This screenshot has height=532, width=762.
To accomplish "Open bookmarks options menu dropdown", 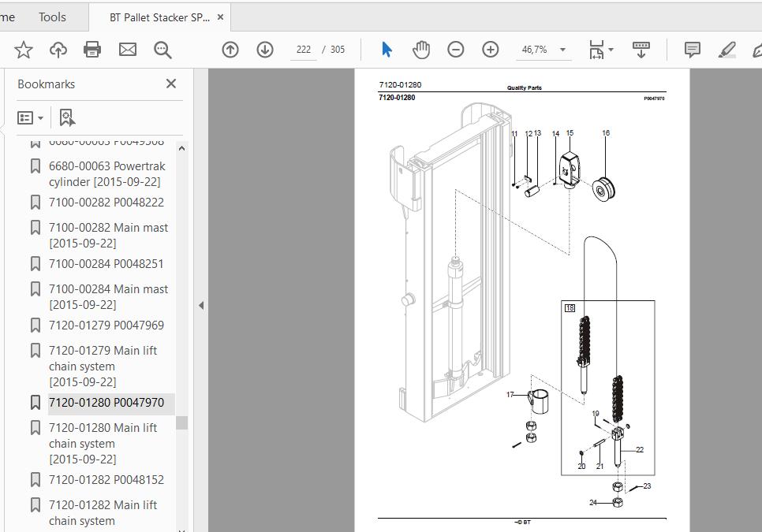I will tap(30, 118).
